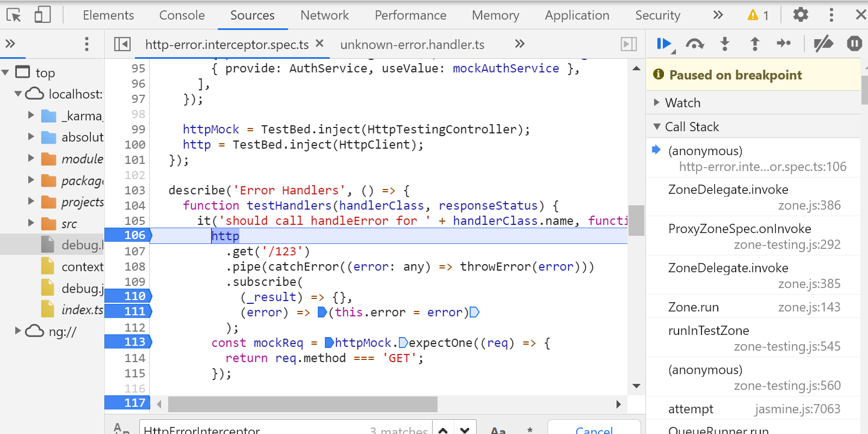This screenshot has width=868, height=434.
Task: Remove breakpoint on line 106
Action: [128, 235]
